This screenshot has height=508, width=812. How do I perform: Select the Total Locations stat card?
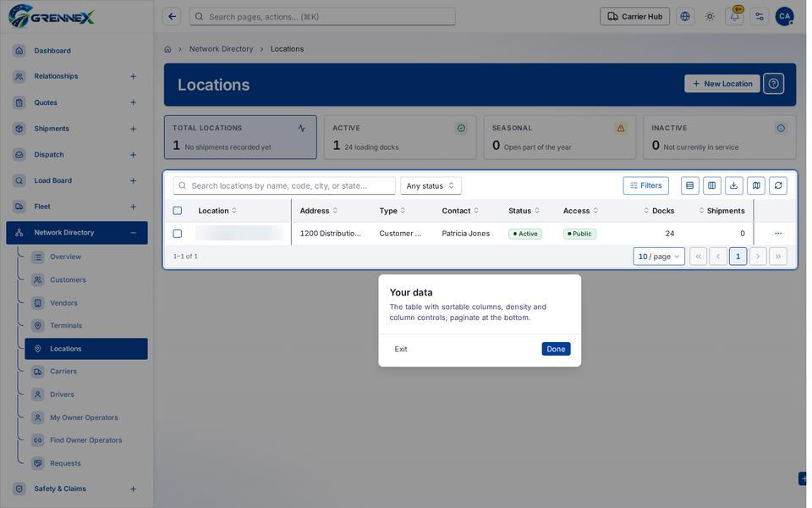(240, 137)
